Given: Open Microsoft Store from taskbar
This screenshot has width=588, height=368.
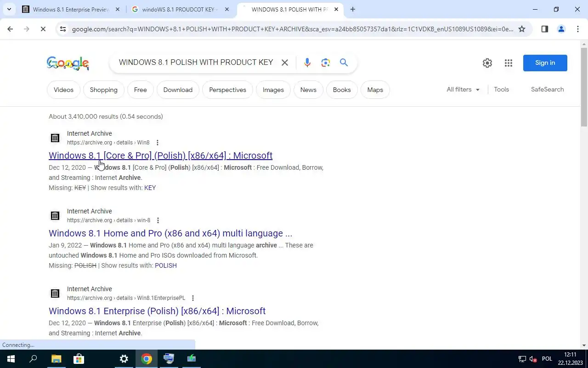Looking at the screenshot, I should (x=79, y=359).
